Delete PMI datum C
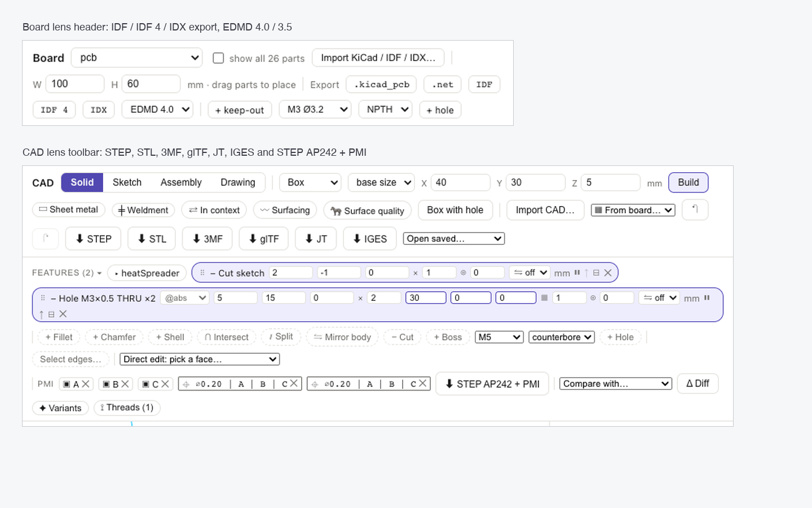 click(x=165, y=384)
